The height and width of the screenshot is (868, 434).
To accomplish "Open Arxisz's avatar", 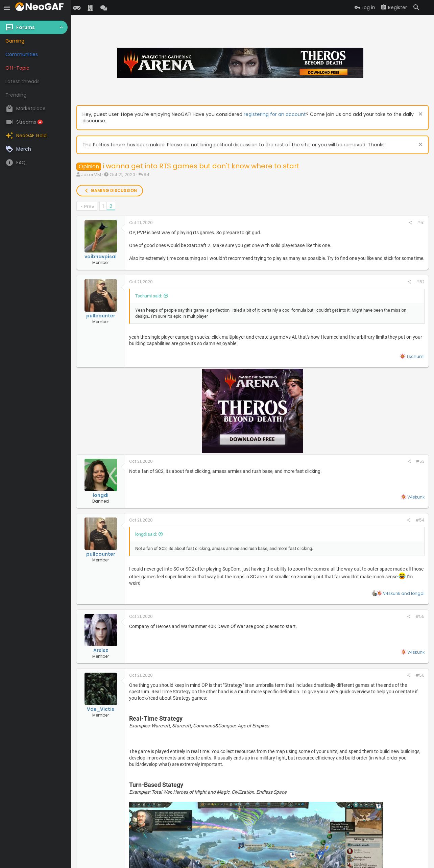I will click(101, 630).
